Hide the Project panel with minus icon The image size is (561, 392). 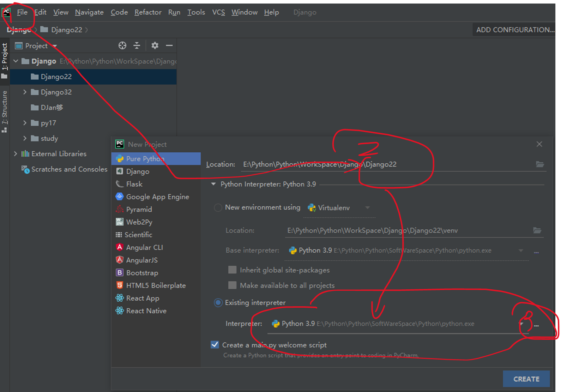tap(169, 46)
